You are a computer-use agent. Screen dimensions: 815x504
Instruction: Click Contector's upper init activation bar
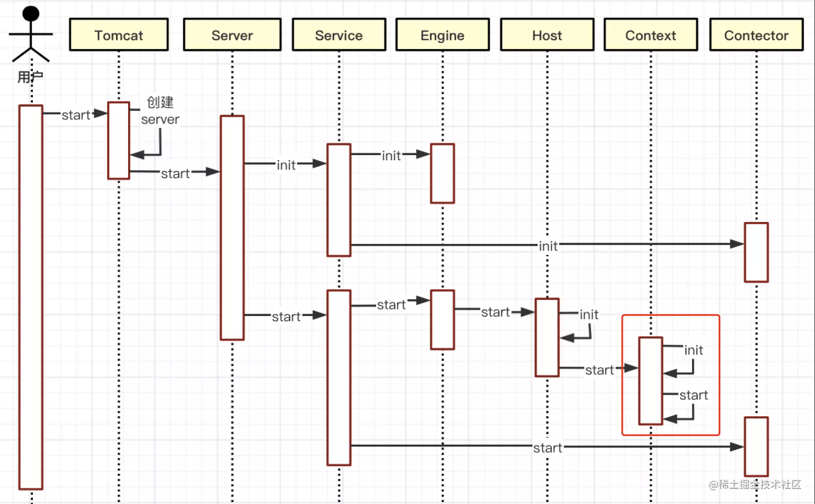click(x=756, y=252)
